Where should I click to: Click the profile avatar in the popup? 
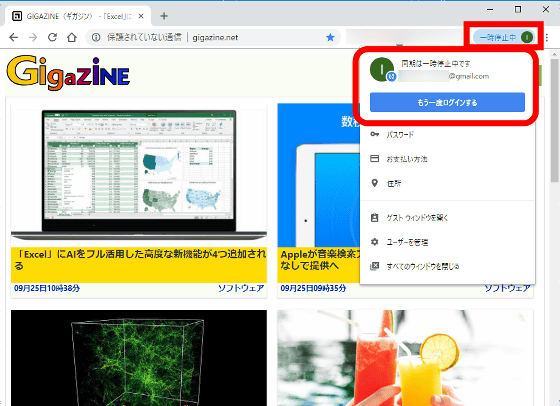382,69
